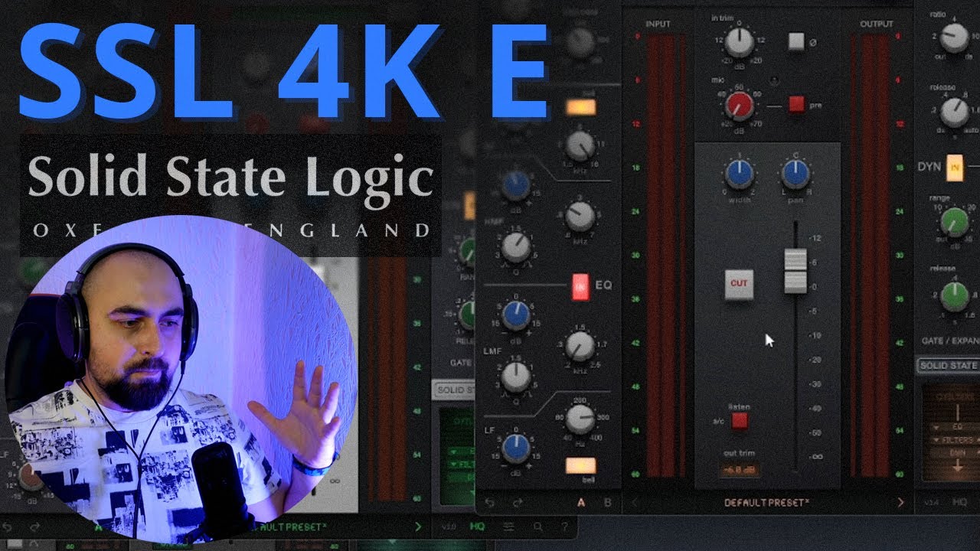Click the red mic gain knob
This screenshot has height=551, width=980.
pos(739,106)
